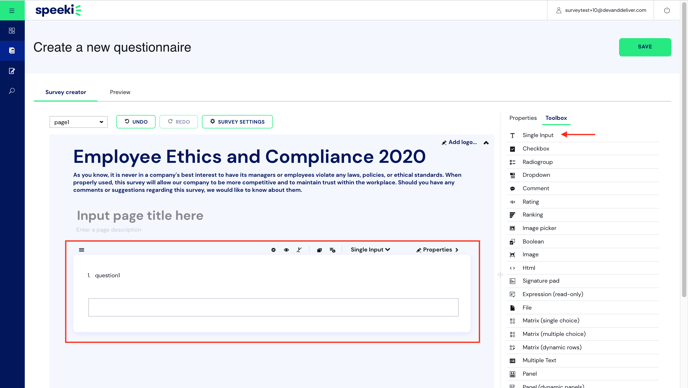The image size is (688, 388).
Task: Add a Matrix (multiple choice) from toolbox
Action: coord(583,334)
